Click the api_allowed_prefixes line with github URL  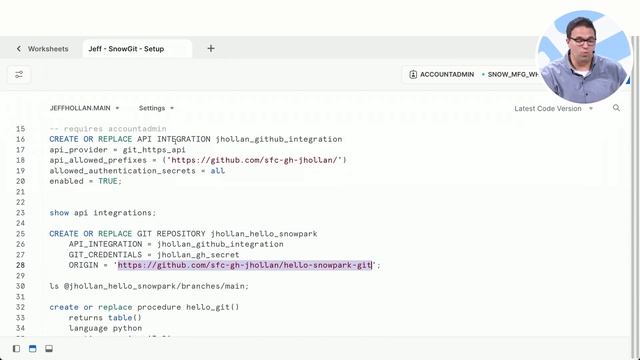tap(198, 160)
